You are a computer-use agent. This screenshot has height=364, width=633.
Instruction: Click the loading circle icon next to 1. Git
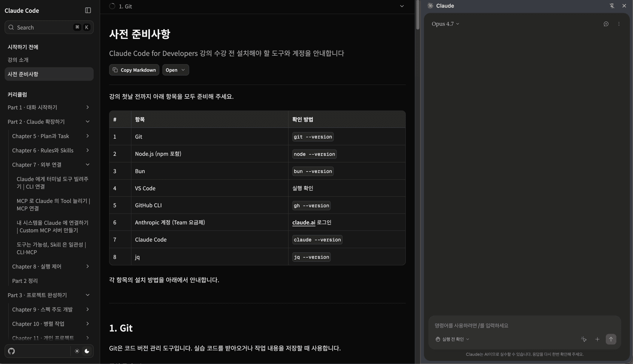pyautogui.click(x=112, y=6)
